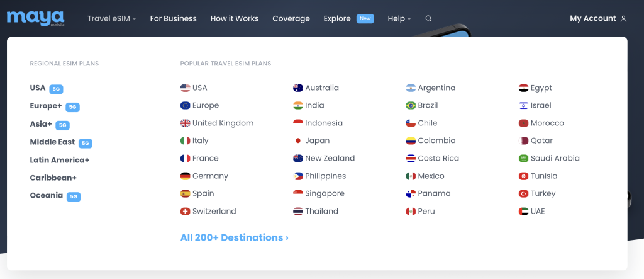Viewport: 644px width, 279px height.
Task: Select the USA 5G regional plan
Action: click(47, 88)
